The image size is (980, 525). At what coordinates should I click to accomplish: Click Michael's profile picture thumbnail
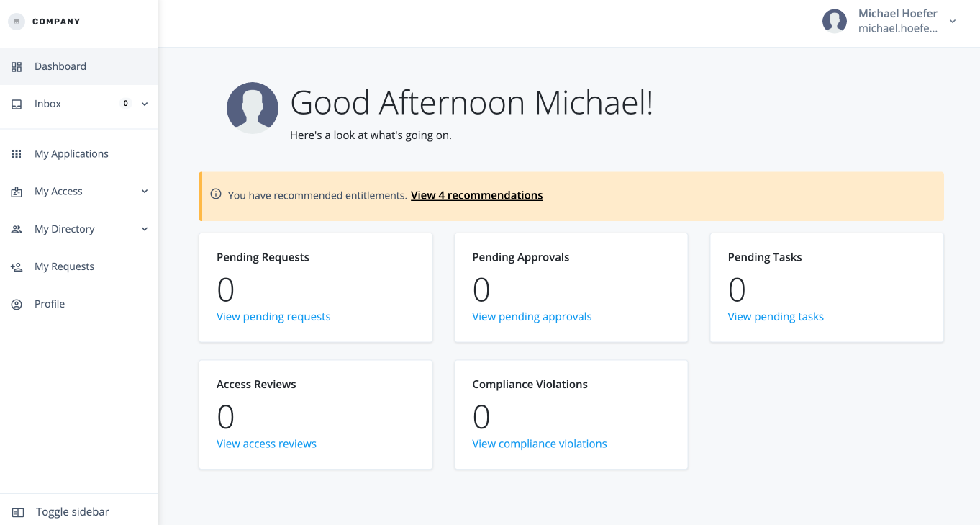[x=834, y=22]
